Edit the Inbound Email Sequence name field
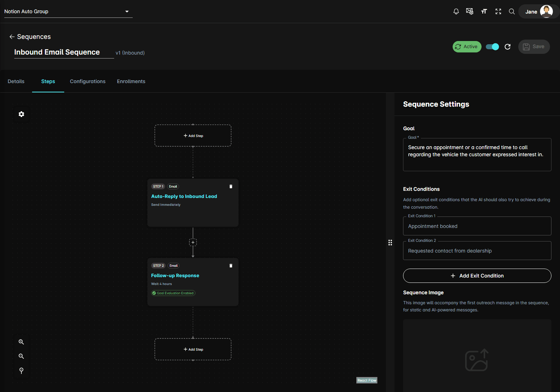 click(x=64, y=52)
